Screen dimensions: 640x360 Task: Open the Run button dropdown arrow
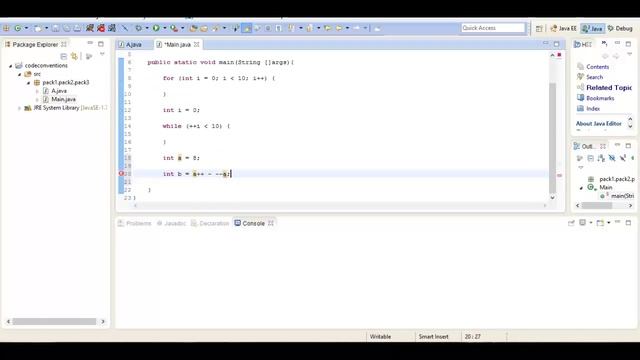pyautogui.click(x=164, y=28)
